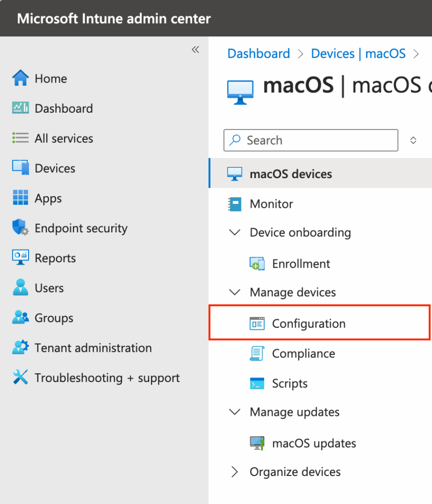Viewport: 432px width, 504px height.
Task: Open the Tenant administration gear icon
Action: pos(20,348)
